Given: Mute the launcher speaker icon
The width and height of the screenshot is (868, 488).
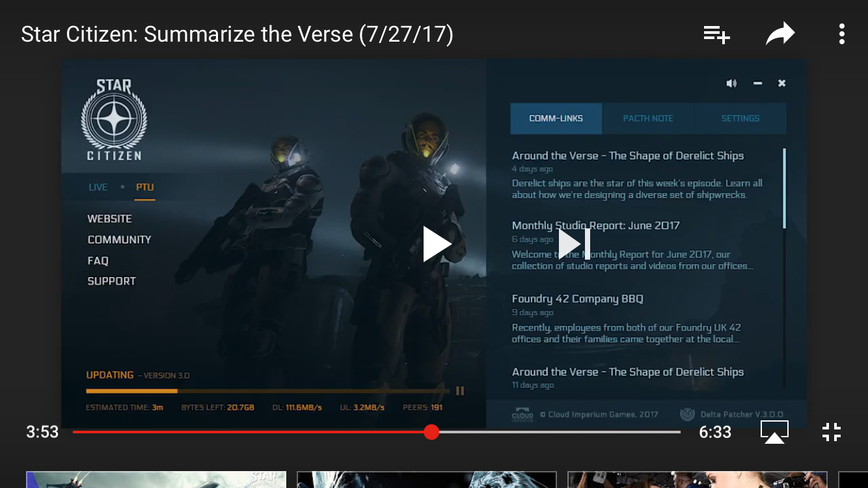Looking at the screenshot, I should (731, 83).
